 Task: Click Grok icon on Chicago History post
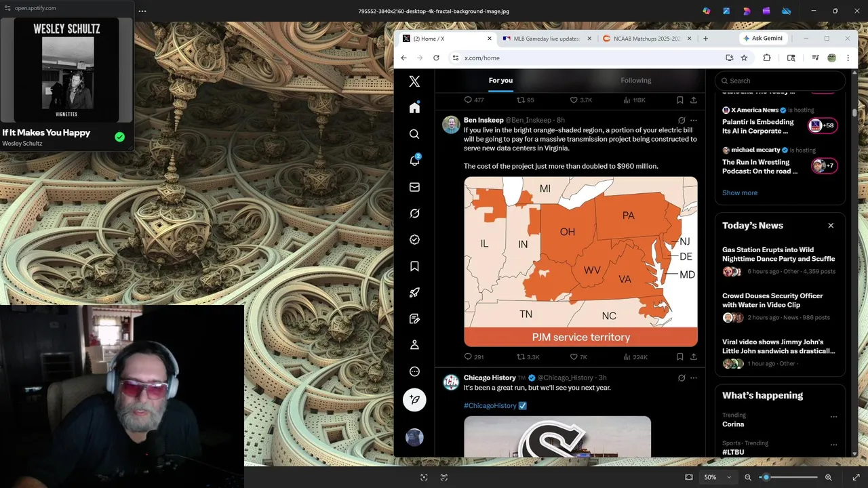tap(682, 378)
